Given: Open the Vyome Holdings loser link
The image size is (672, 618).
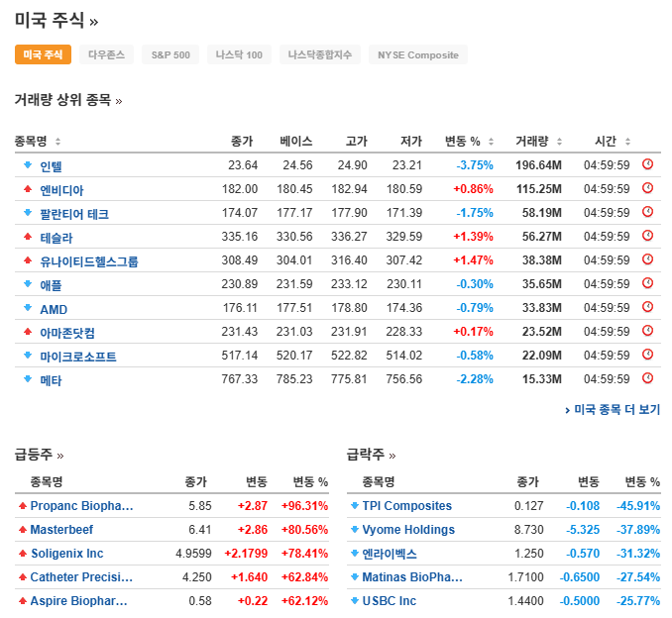Looking at the screenshot, I should click(408, 530).
